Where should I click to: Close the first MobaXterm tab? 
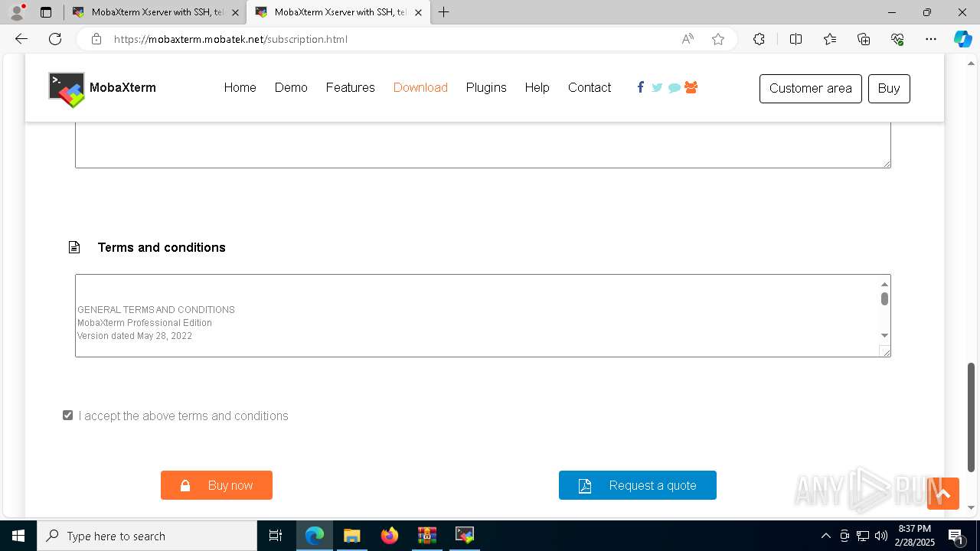pos(236,12)
